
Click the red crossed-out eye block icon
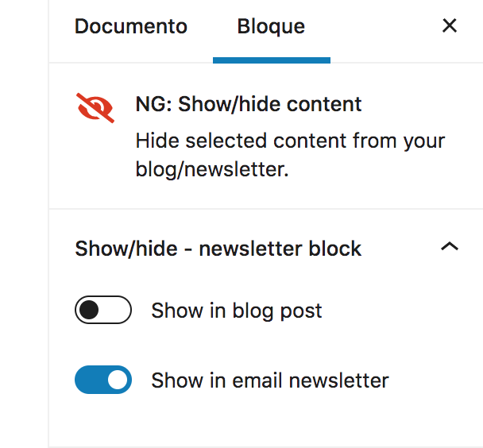click(x=95, y=108)
